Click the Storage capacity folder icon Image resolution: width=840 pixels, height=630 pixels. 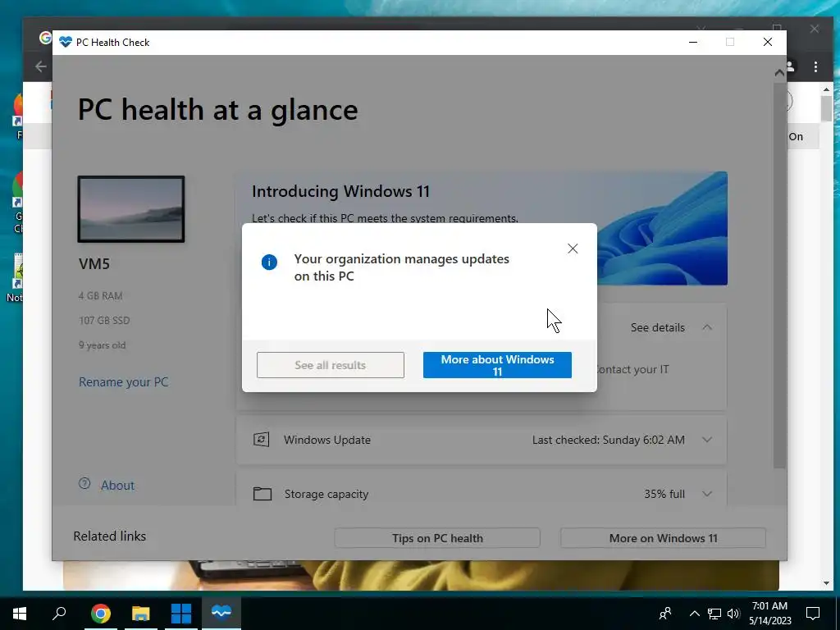point(262,494)
